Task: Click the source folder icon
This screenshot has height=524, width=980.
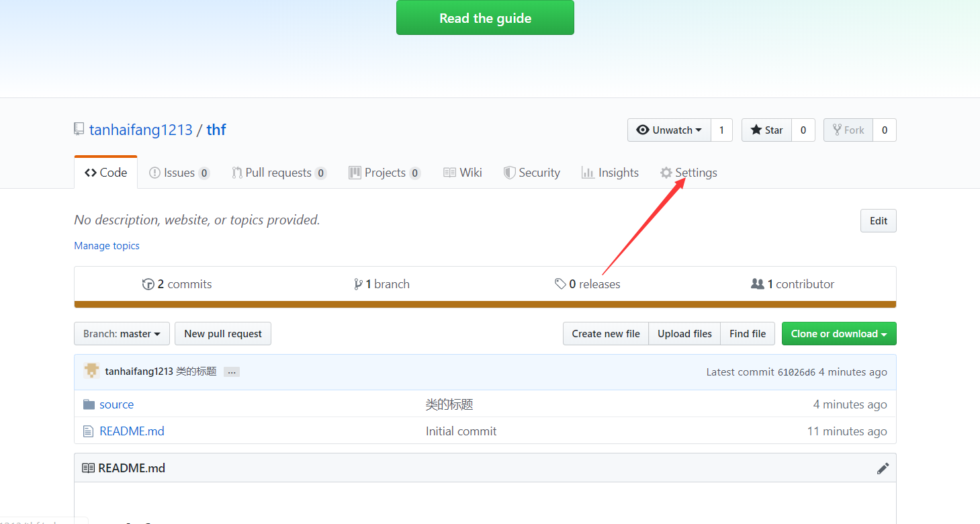Action: (x=89, y=404)
